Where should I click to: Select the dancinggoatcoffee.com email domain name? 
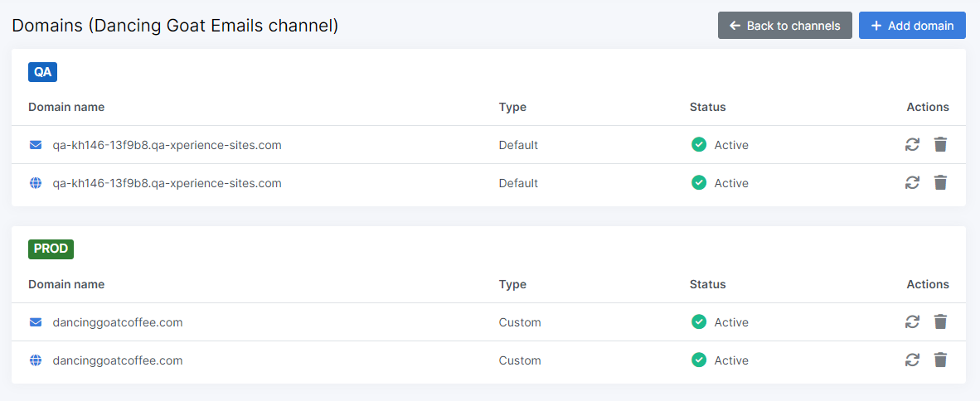tap(118, 322)
